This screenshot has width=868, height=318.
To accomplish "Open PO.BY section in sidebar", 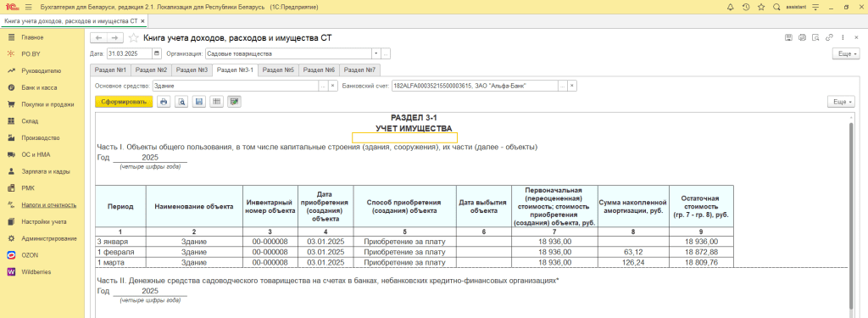I will [x=31, y=54].
